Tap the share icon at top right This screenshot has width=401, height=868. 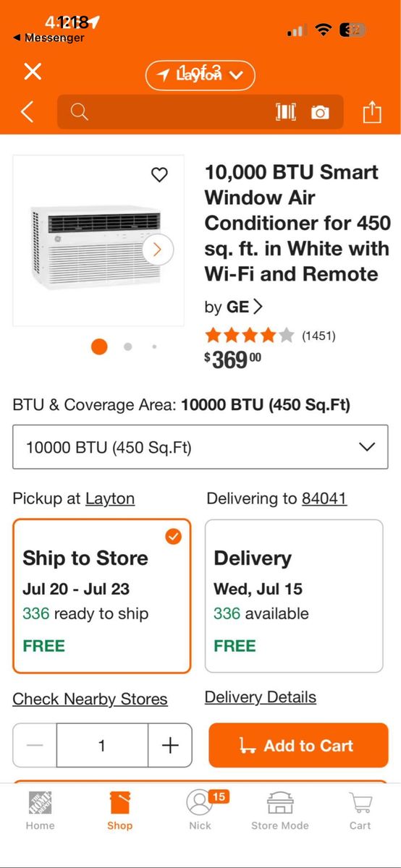(x=371, y=112)
